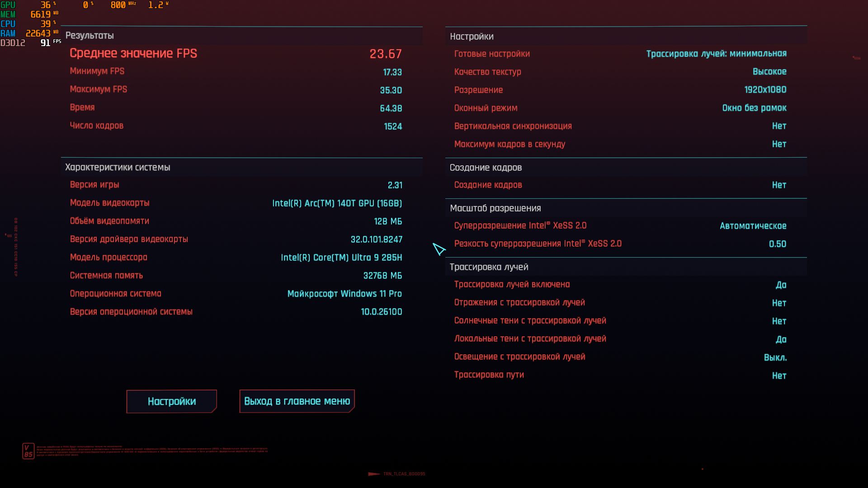The height and width of the screenshot is (488, 868).
Task: Click XeSS sharpness value 0.50
Action: pos(778,244)
